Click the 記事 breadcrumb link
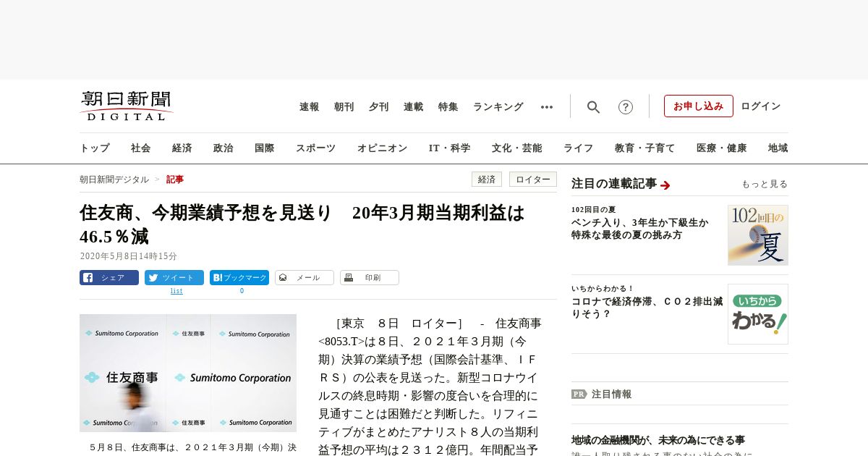Viewport: 868px width, 456px height. click(175, 180)
